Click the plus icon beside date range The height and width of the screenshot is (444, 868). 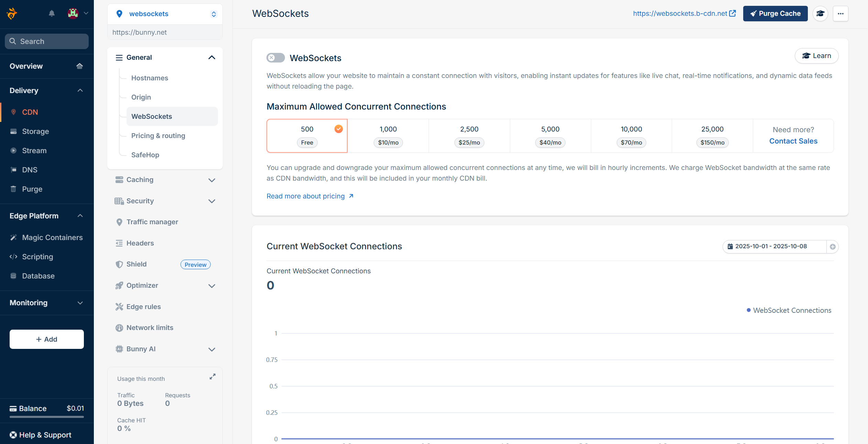click(x=833, y=247)
